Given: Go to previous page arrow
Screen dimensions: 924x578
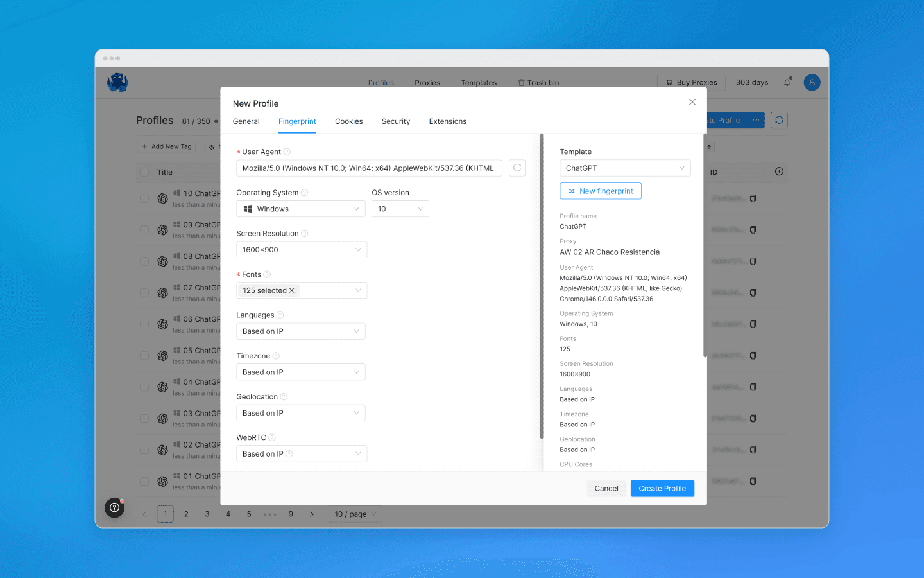Looking at the screenshot, I should point(144,514).
